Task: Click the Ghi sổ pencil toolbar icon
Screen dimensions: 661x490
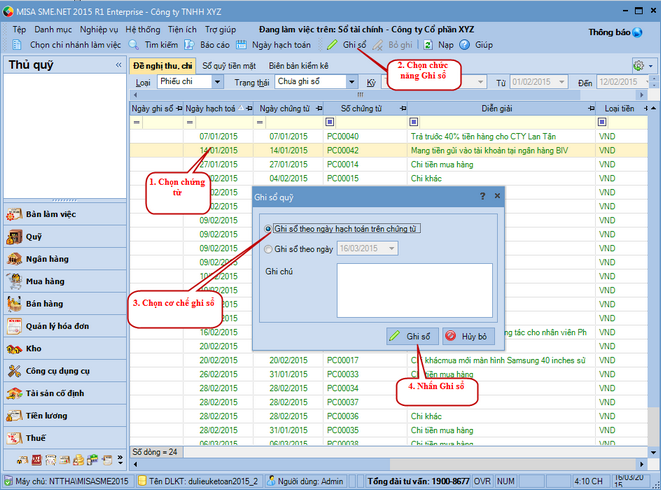Action: coord(332,45)
